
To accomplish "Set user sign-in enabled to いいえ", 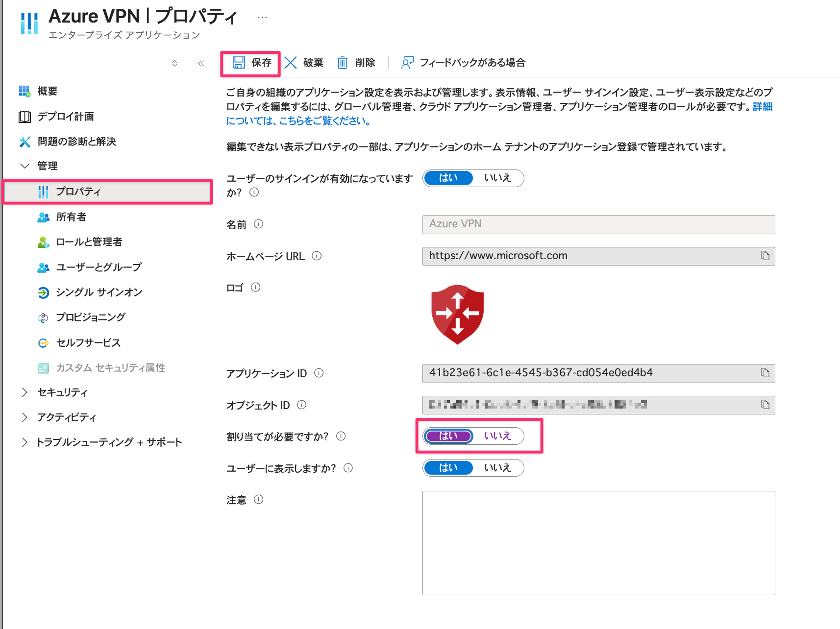I will [x=498, y=178].
